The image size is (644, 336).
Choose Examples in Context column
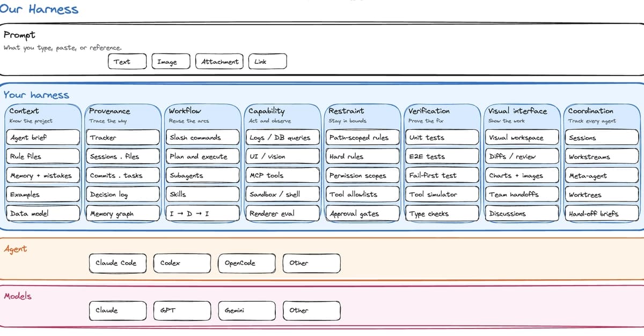(43, 195)
